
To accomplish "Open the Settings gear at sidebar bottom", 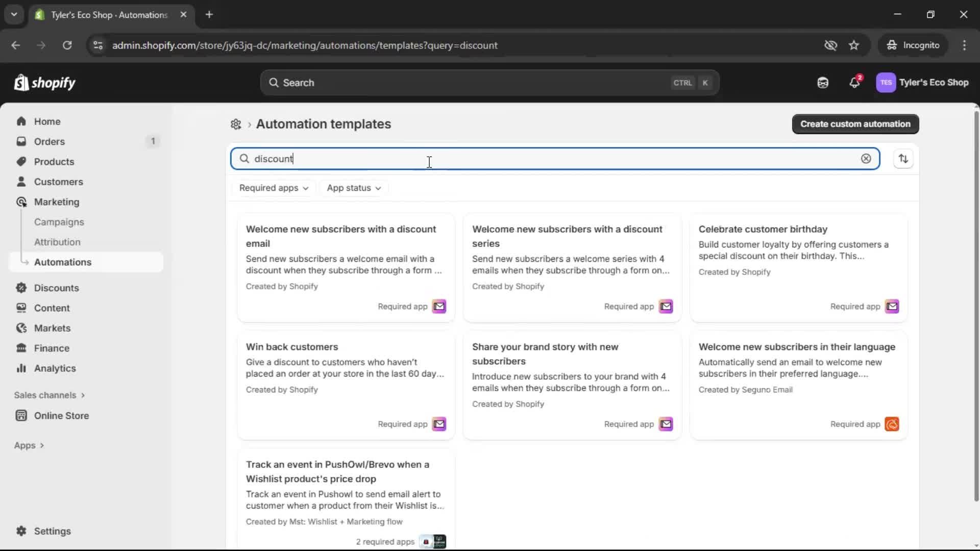I will point(21,531).
